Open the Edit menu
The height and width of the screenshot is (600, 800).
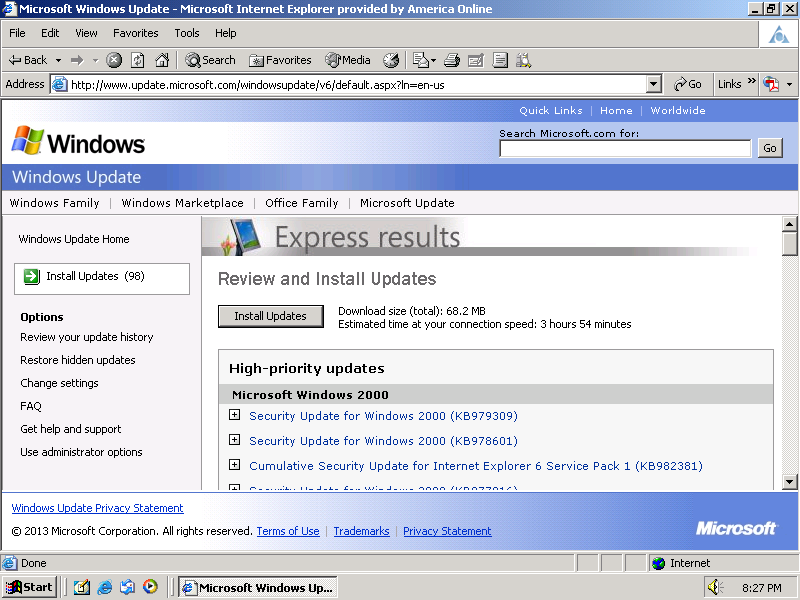pyautogui.click(x=50, y=33)
